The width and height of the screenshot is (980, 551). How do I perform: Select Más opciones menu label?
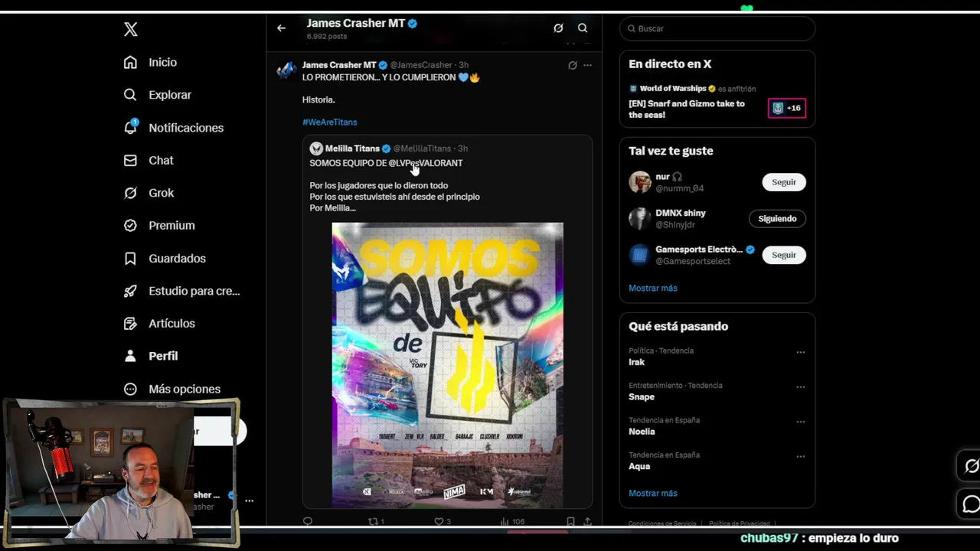[185, 389]
